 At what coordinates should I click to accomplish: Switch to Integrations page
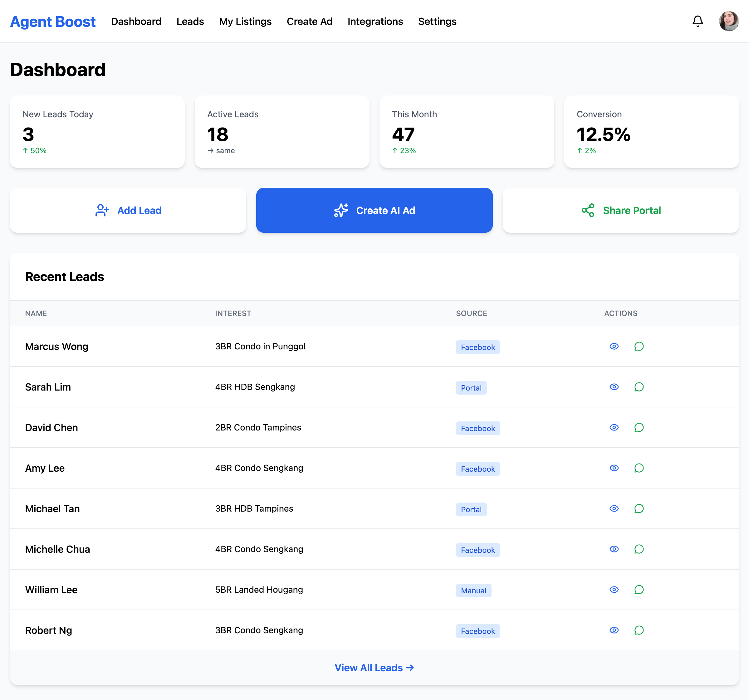click(x=375, y=22)
